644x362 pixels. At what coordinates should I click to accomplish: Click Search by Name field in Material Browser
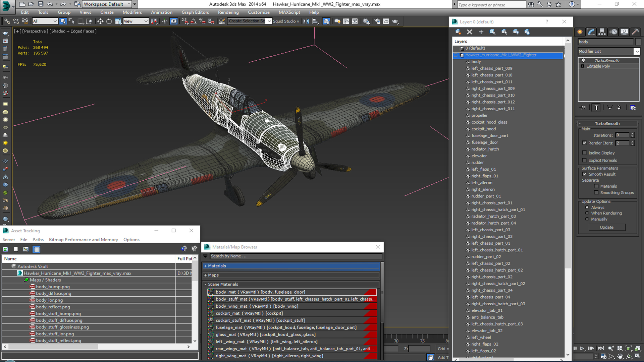(296, 256)
